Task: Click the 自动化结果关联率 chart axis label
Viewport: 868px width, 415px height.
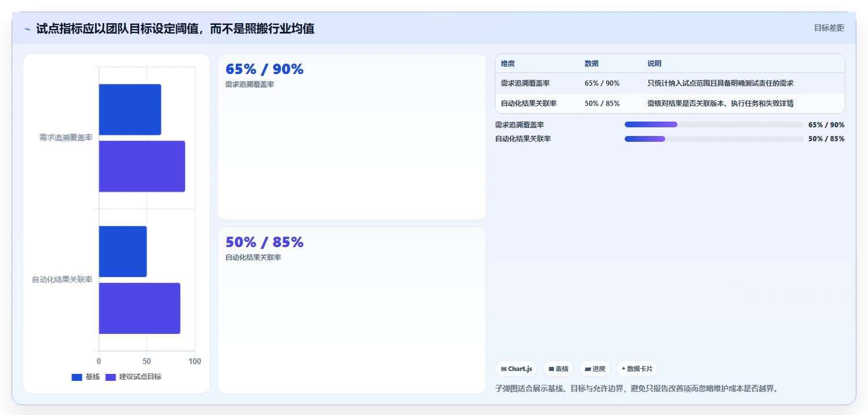Action: [x=62, y=280]
